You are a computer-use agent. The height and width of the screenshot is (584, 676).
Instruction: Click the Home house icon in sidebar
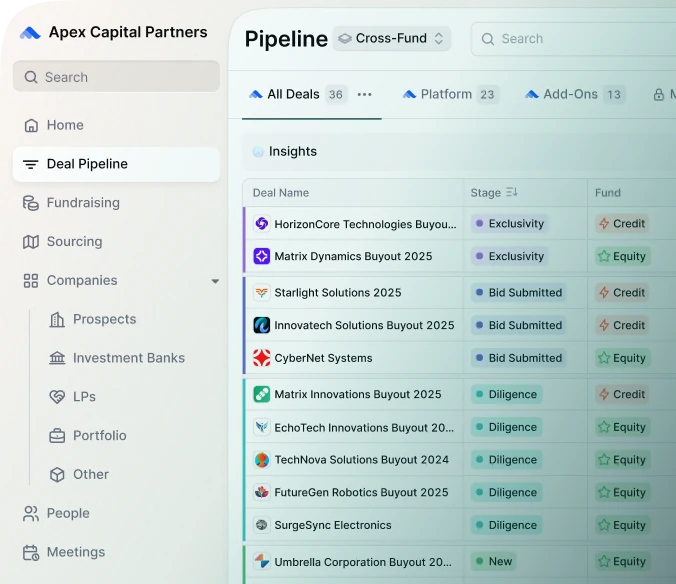click(x=31, y=125)
